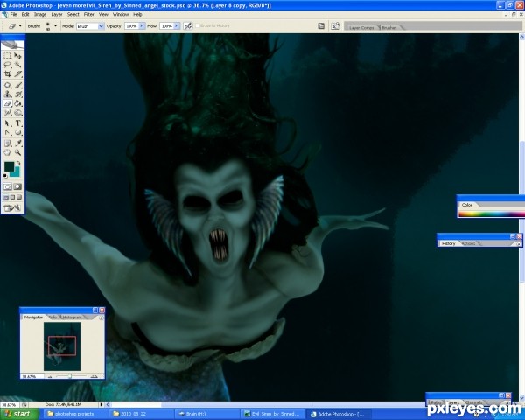Open the Select menu
Image resolution: width=525 pixels, height=420 pixels.
click(x=73, y=14)
